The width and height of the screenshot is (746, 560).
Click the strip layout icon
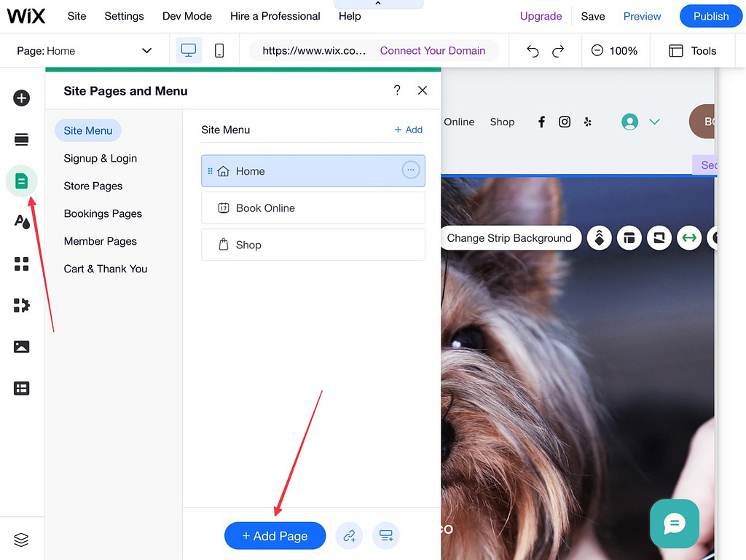tap(629, 237)
